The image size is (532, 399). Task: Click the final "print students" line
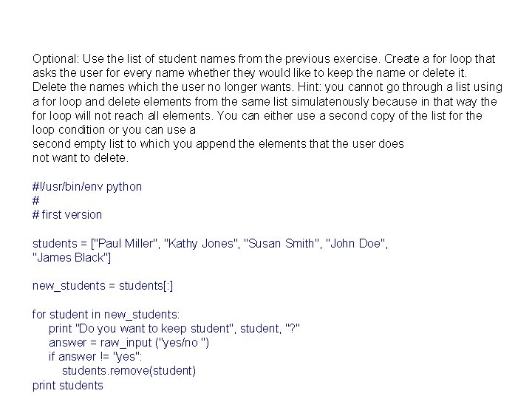(x=68, y=385)
